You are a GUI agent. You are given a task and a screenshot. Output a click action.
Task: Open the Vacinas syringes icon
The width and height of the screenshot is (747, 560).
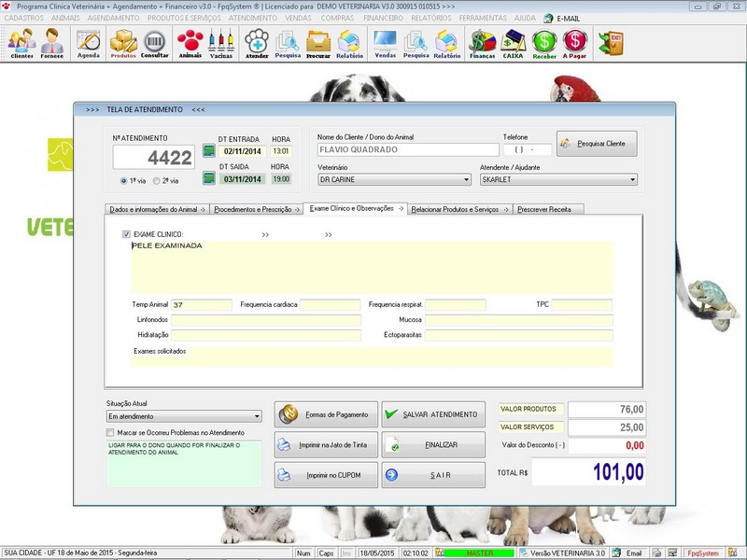coord(221,43)
